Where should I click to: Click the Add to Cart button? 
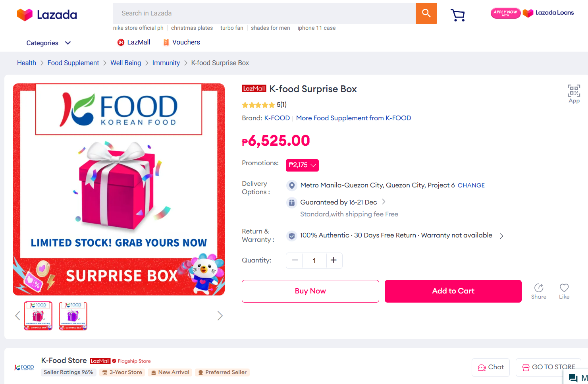point(453,291)
